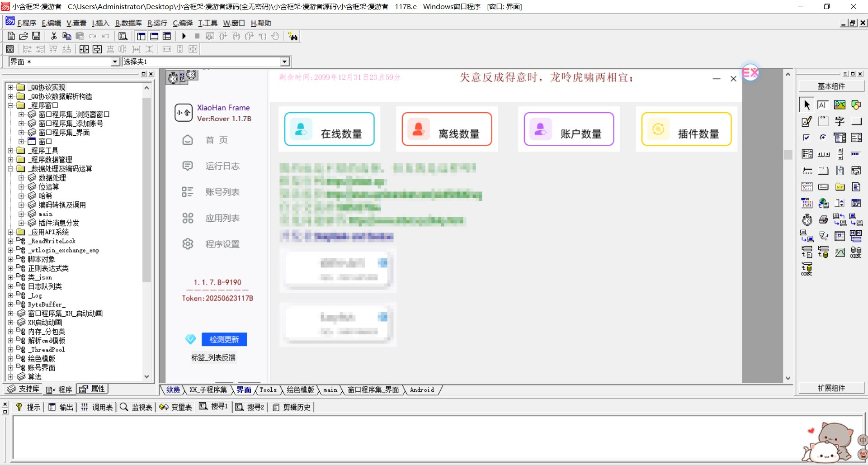Click the 在线数量 card button
868x466 pixels.
click(329, 129)
